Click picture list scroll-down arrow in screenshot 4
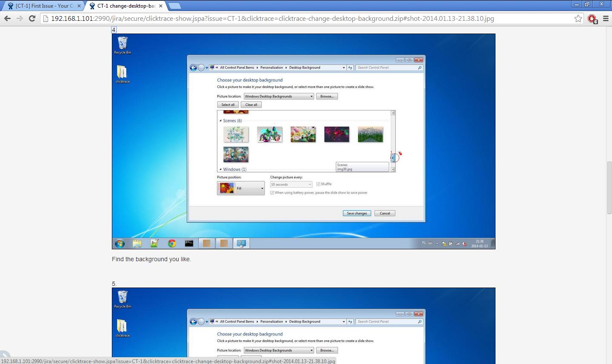 click(x=393, y=169)
